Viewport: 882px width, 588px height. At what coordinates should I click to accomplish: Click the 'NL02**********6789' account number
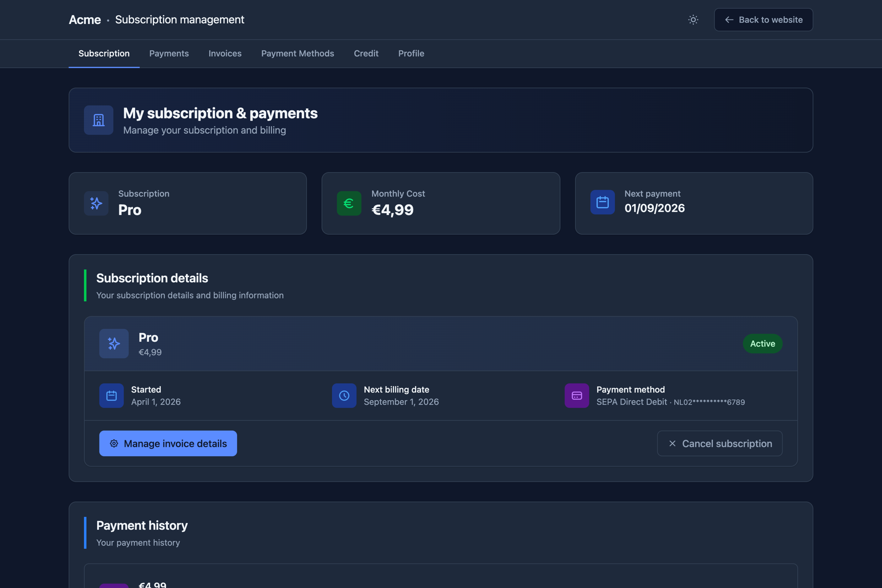coord(709,402)
